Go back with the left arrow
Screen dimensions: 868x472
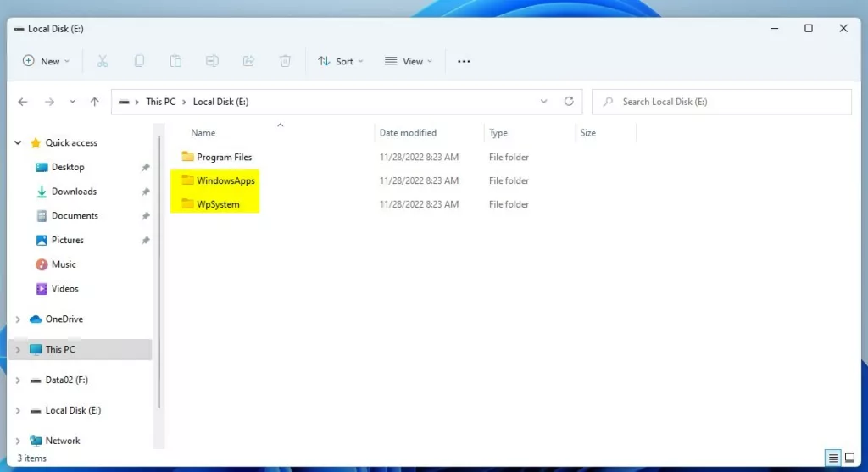pos(23,102)
